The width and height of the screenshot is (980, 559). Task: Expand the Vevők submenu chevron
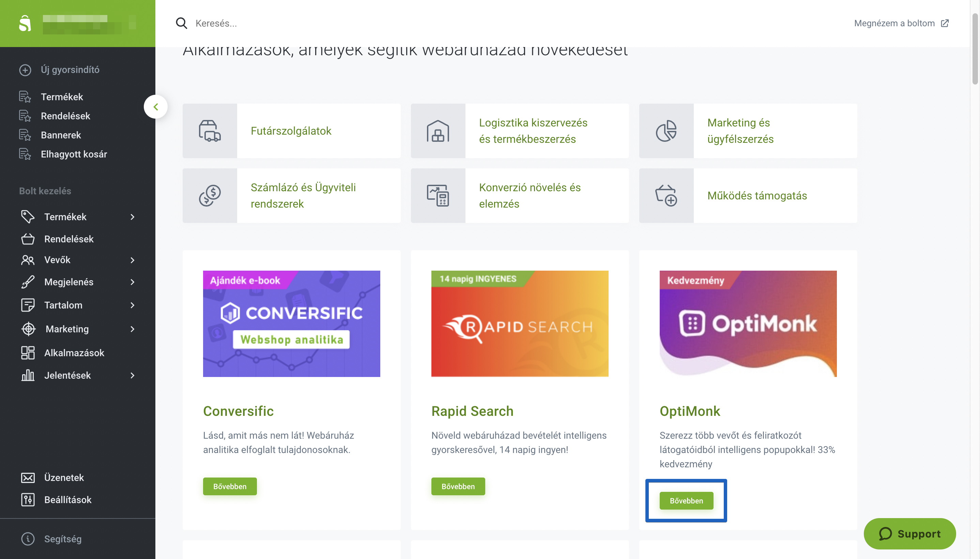click(132, 260)
